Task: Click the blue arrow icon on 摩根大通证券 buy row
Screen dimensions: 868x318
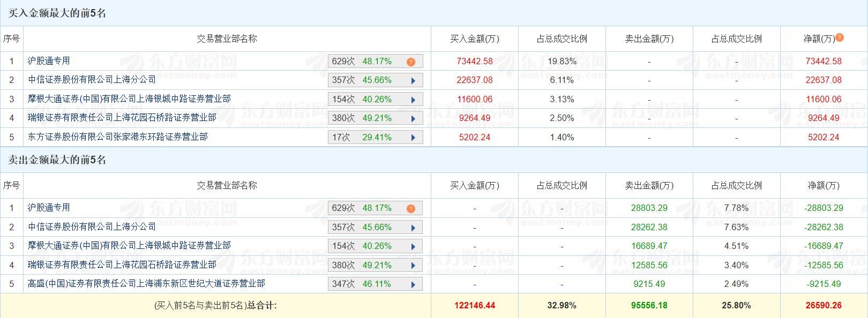Action: pos(413,99)
